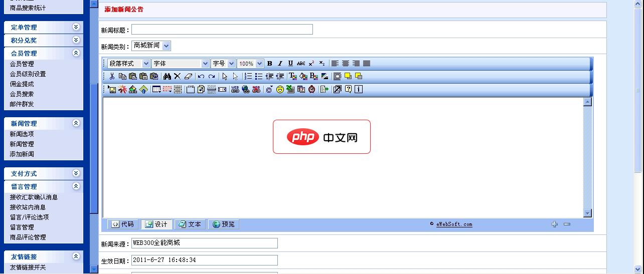The height and width of the screenshot is (274, 644).
Task: Open 接收汇款确认消息 in the sidebar
Action: tap(34, 197)
